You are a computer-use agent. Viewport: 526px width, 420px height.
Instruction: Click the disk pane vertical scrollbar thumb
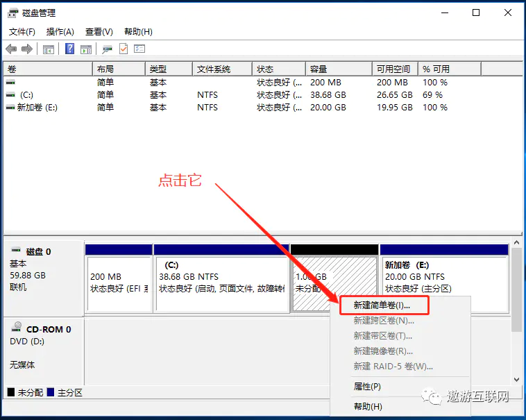[516, 290]
